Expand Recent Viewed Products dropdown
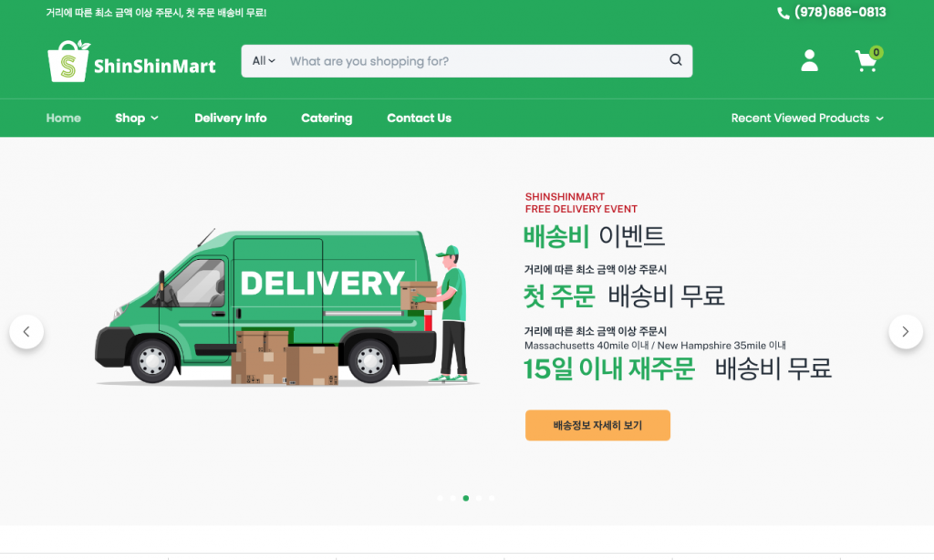This screenshot has width=934, height=560. pyautogui.click(x=807, y=118)
